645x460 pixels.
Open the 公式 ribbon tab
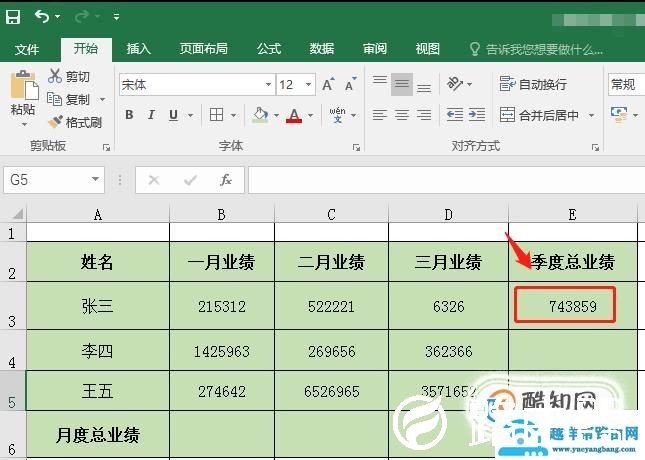(269, 49)
